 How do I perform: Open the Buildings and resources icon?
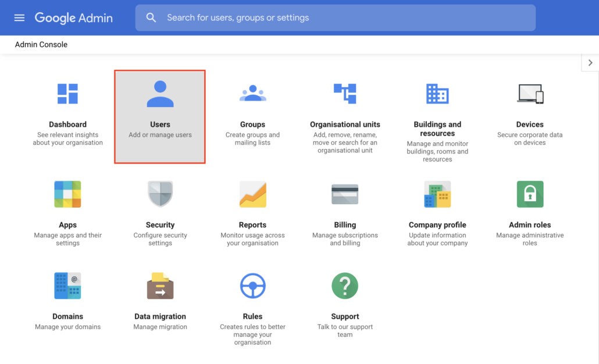click(437, 94)
